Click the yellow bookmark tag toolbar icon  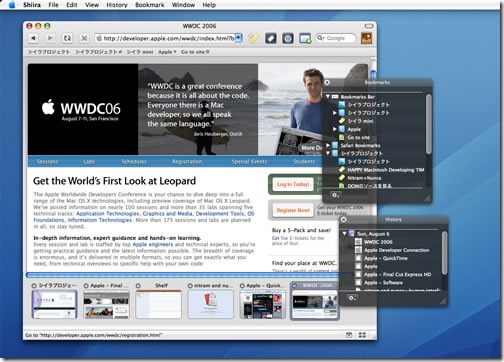[254, 38]
